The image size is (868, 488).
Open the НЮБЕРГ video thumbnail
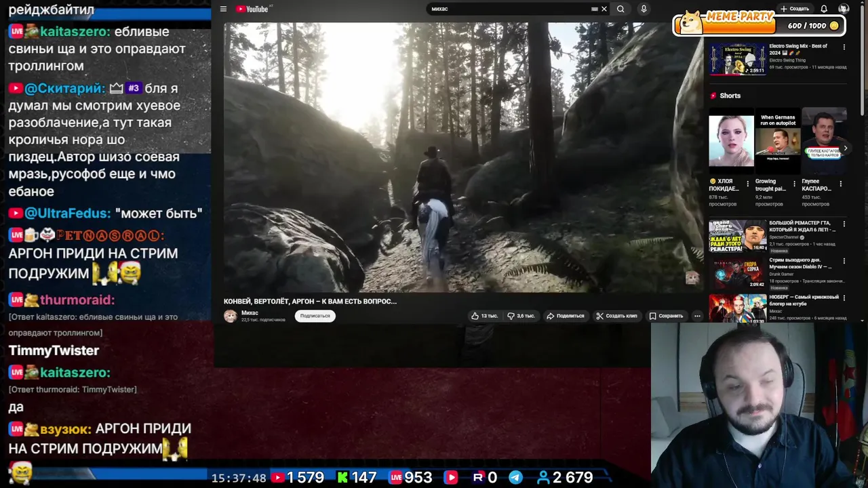(x=737, y=308)
